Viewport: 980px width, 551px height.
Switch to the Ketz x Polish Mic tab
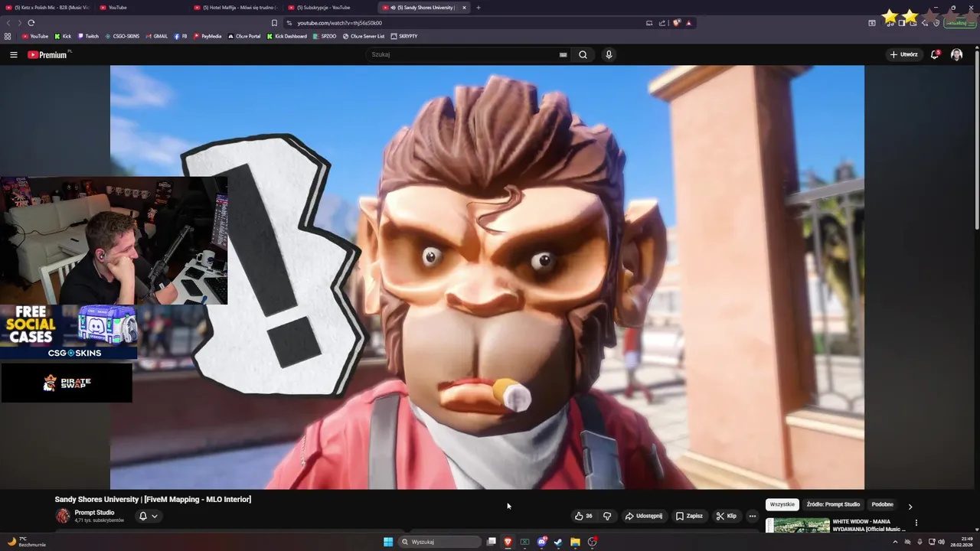coord(47,8)
